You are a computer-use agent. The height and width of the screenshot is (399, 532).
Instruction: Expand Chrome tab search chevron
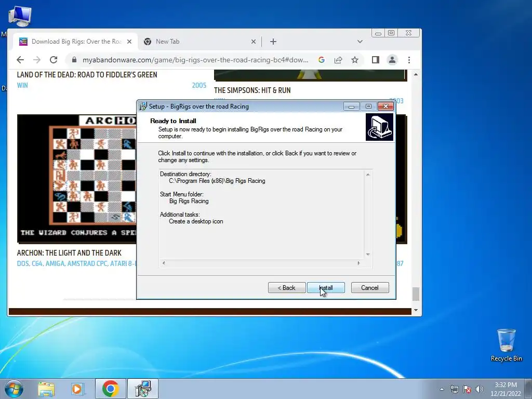360,42
